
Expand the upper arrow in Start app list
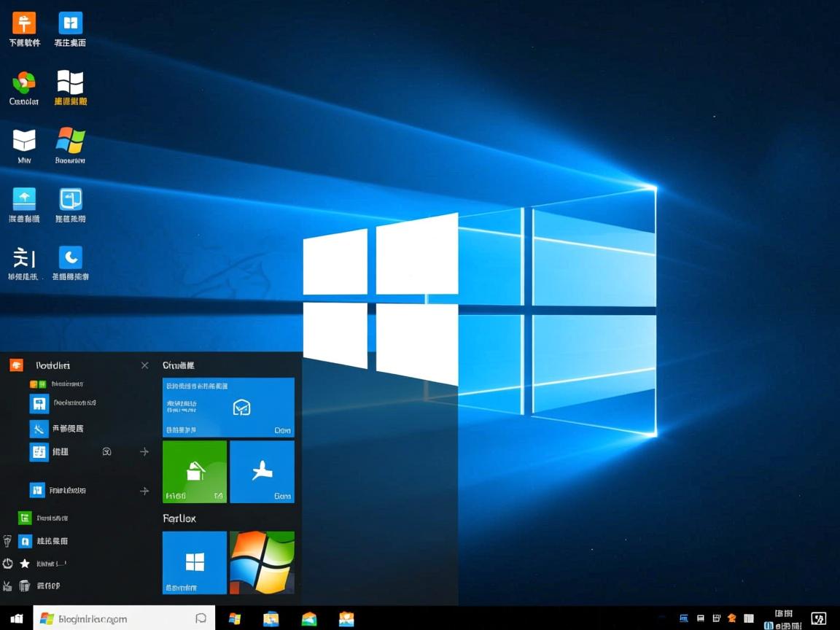(x=144, y=452)
